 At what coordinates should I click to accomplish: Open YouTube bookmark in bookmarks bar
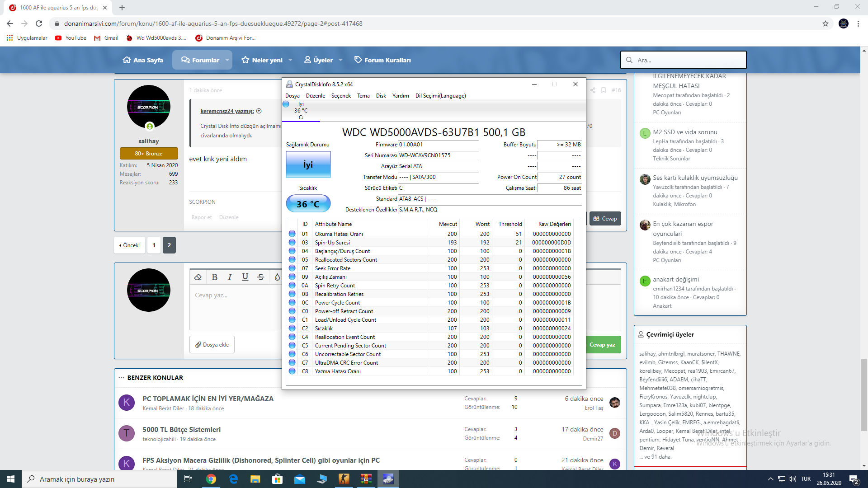[x=71, y=38]
